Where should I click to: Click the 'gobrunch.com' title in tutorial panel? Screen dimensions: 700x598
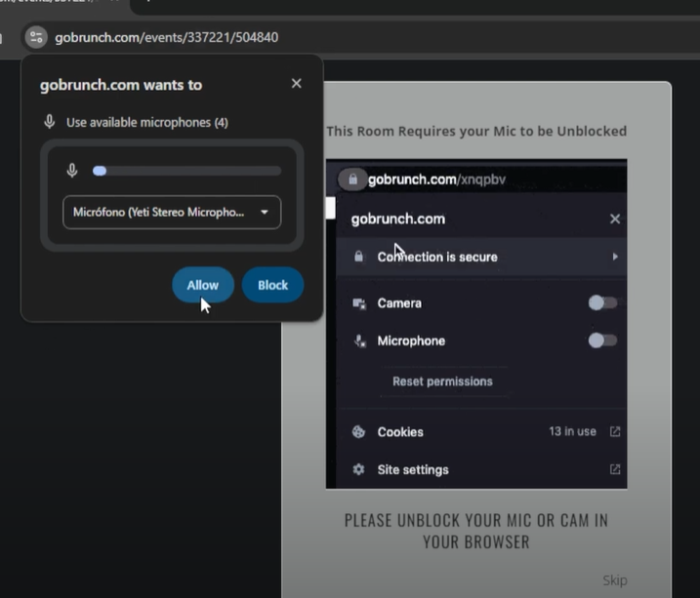(x=397, y=219)
